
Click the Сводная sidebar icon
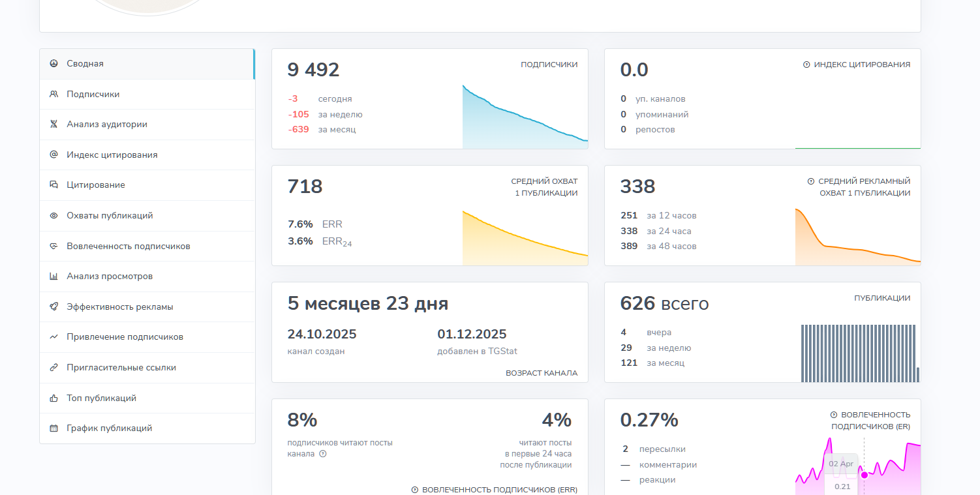pyautogui.click(x=54, y=64)
